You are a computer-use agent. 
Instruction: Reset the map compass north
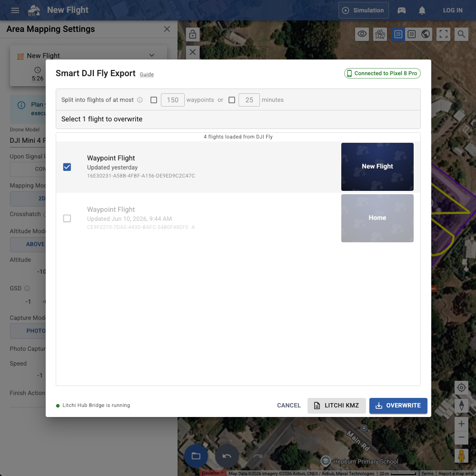[461, 406]
